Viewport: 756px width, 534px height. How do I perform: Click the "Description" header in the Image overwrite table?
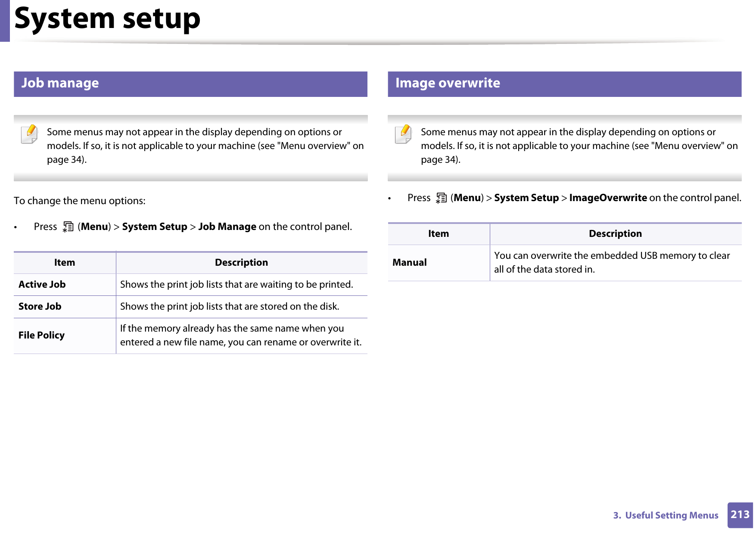[x=615, y=234]
